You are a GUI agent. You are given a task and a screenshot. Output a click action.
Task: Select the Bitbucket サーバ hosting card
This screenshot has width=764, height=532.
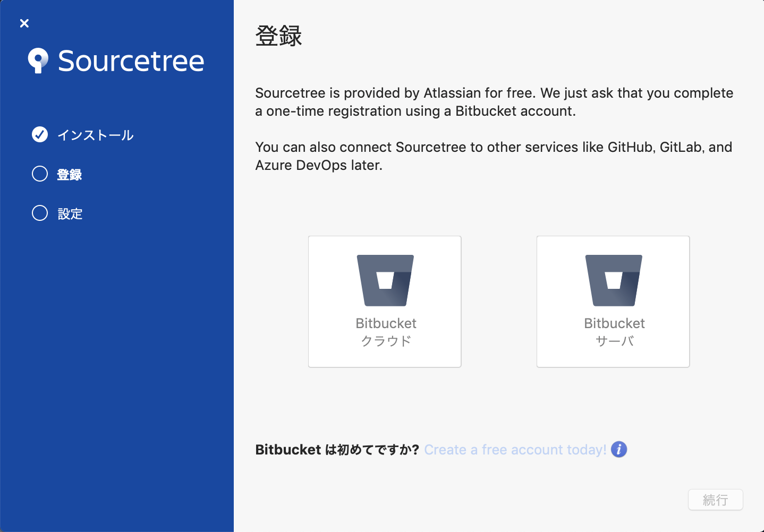pyautogui.click(x=613, y=301)
